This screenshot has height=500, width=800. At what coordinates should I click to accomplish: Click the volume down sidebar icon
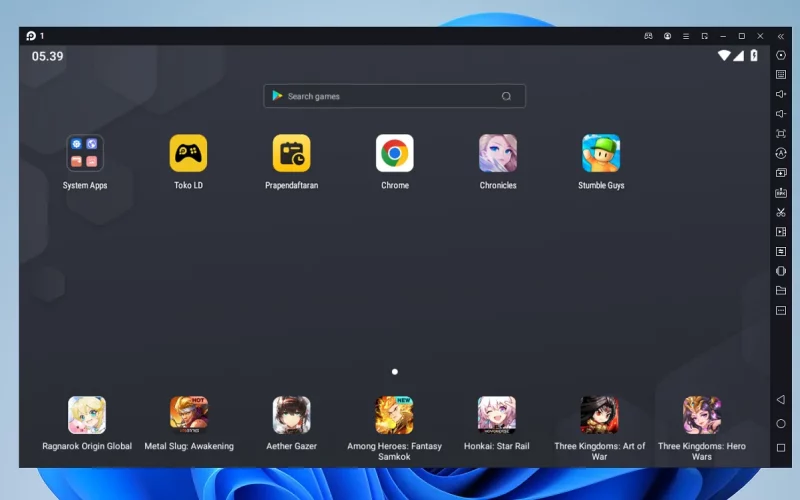(x=781, y=114)
